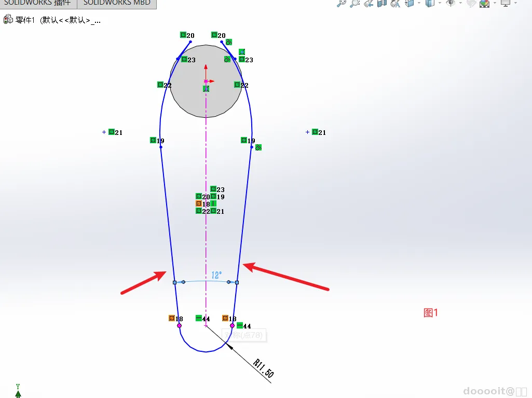Switch to the SOLIDWORKS MBD tab
This screenshot has width=532, height=398.
[x=117, y=3]
